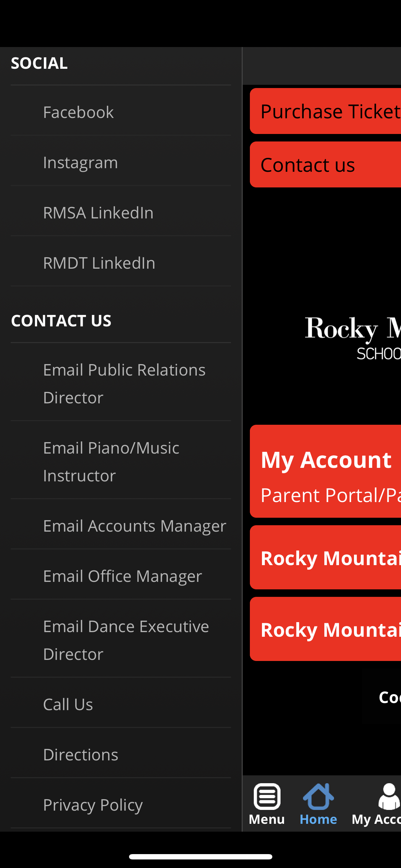Select RMSA LinkedIn in sidebar
This screenshot has width=401, height=868.
pos(121,213)
